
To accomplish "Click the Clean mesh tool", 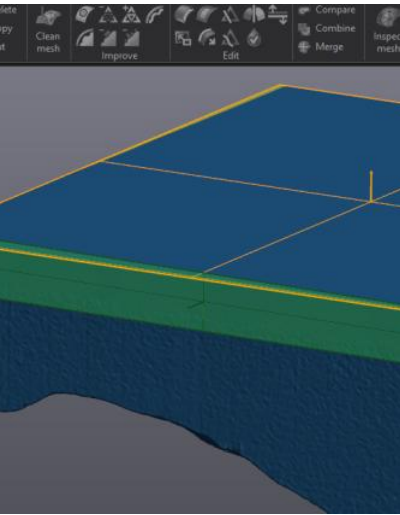I will 48,30.
